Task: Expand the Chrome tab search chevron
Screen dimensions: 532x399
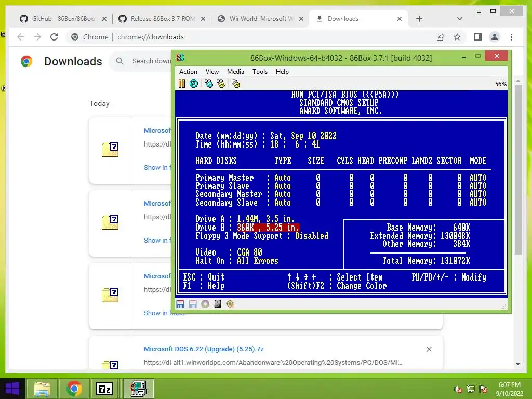Action: [x=459, y=19]
